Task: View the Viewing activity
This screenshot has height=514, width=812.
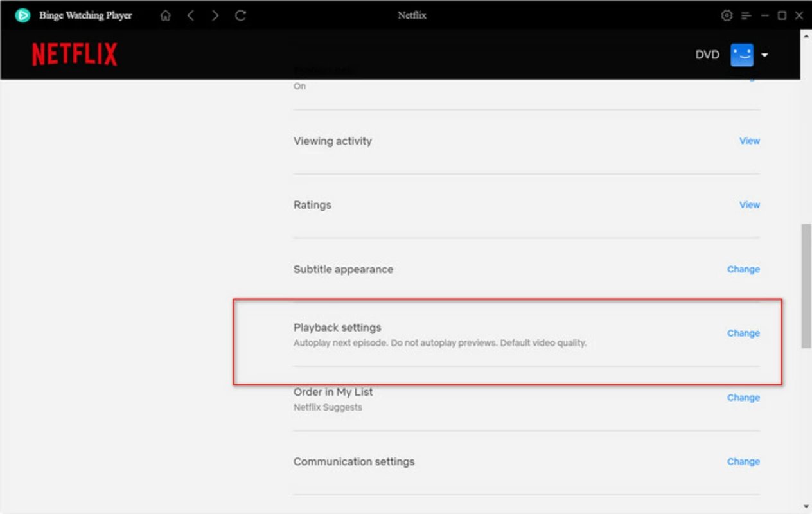Action: pos(750,141)
